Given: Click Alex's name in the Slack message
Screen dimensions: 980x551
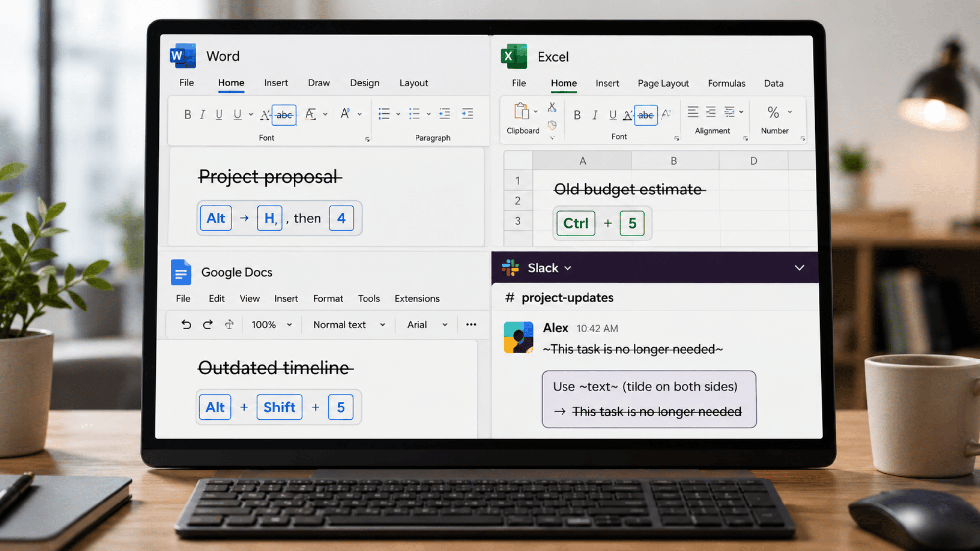Looking at the screenshot, I should point(555,328).
